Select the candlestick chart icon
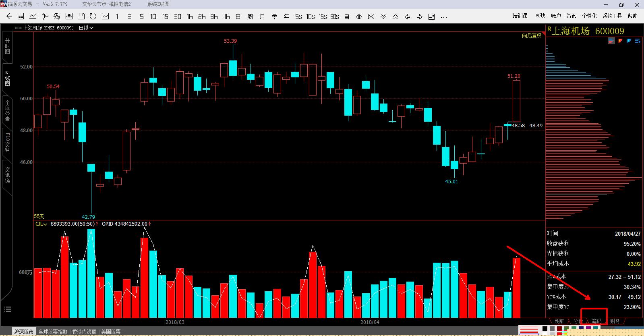The width and height of the screenshot is (644, 336). click(45, 17)
